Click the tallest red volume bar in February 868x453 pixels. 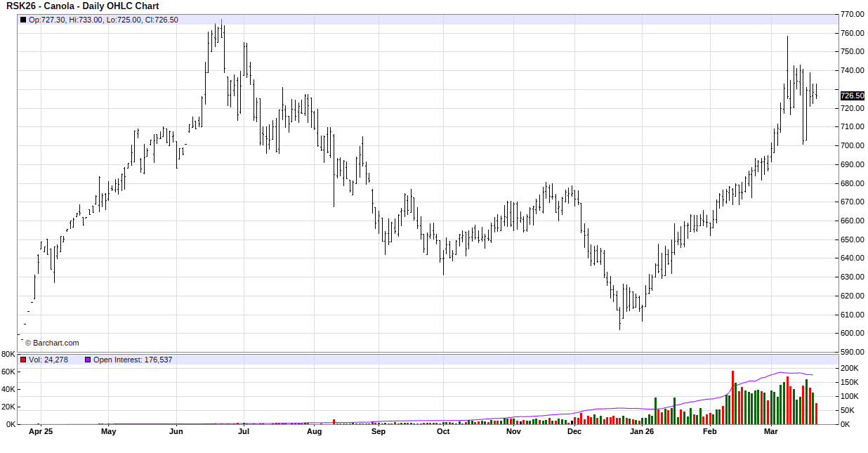click(x=732, y=398)
